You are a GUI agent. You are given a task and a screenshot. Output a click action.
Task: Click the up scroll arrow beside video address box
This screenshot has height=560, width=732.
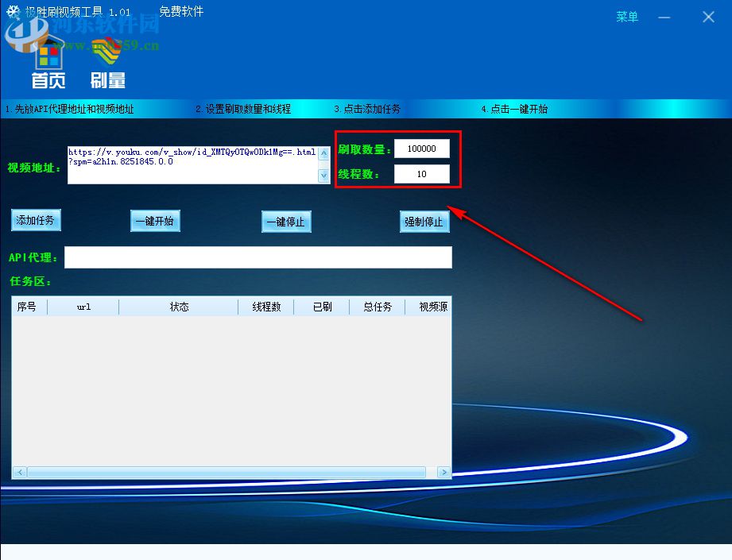click(x=323, y=153)
